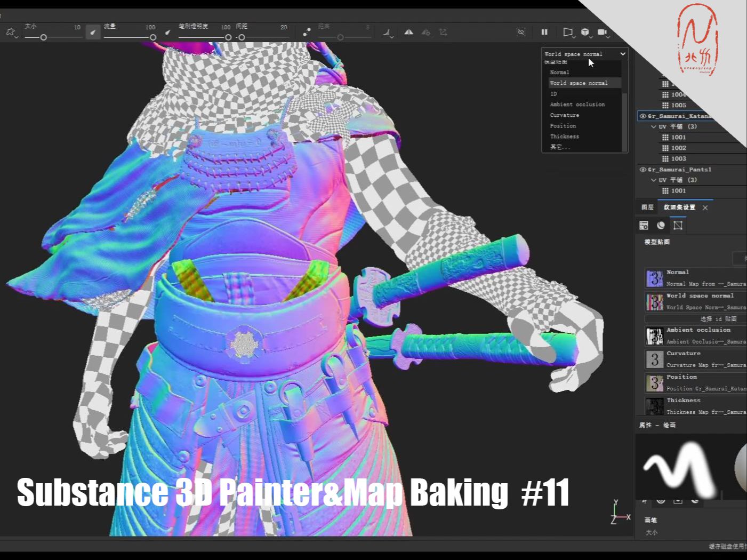The height and width of the screenshot is (560, 747).
Task: Select Katana UV tile 1003
Action: 674,158
